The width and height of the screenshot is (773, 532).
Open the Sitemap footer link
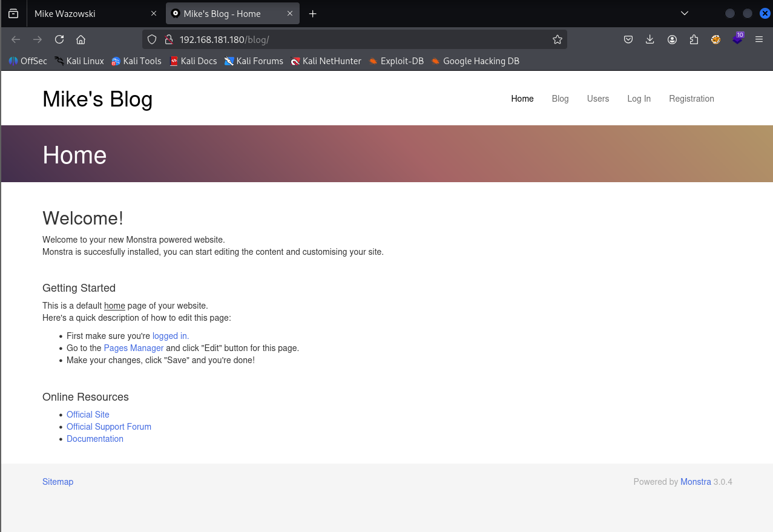click(x=58, y=482)
